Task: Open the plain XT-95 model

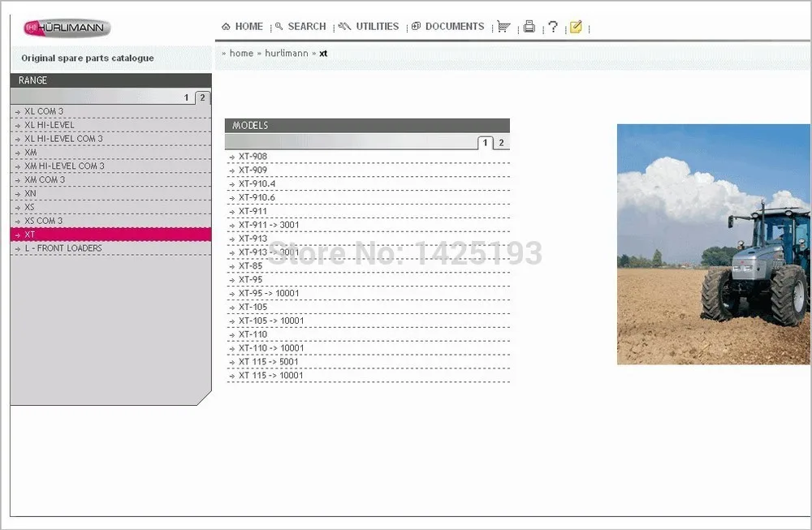Action: pyautogui.click(x=368, y=280)
